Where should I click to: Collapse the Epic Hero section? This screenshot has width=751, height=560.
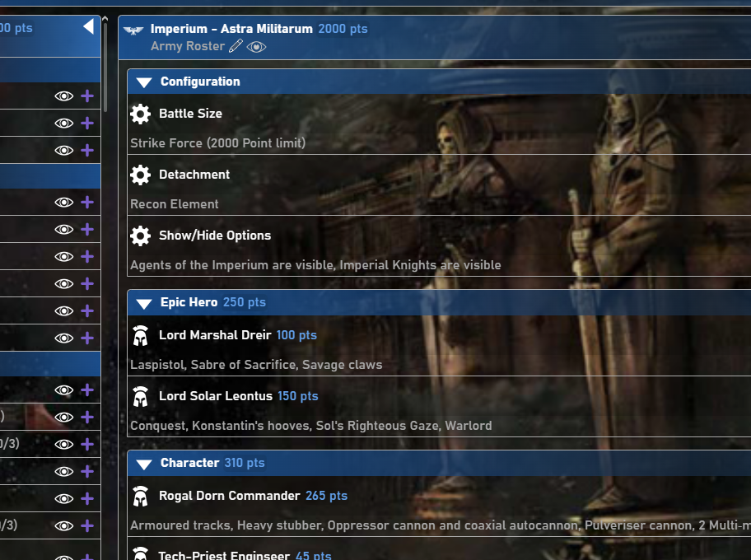coord(143,303)
